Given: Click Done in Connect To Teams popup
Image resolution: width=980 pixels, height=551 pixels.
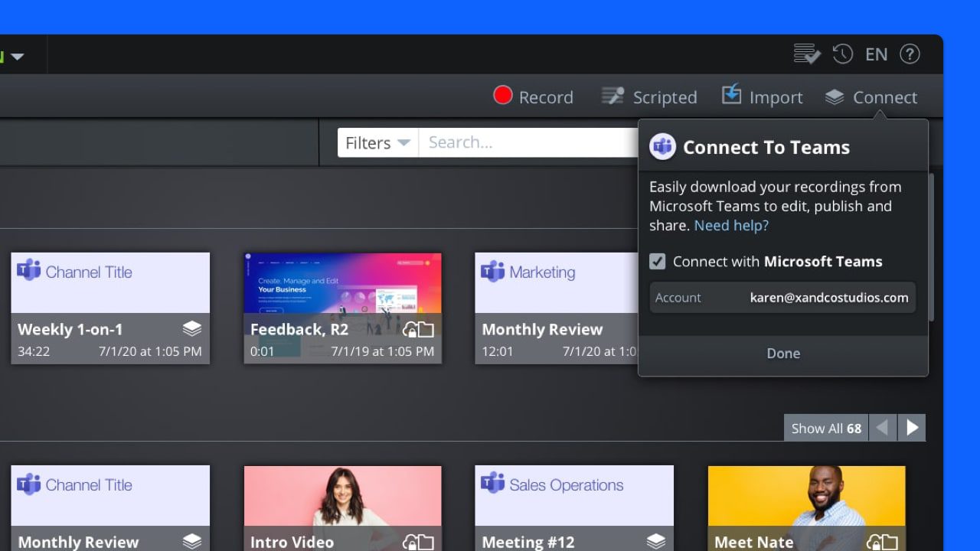Looking at the screenshot, I should (x=783, y=354).
